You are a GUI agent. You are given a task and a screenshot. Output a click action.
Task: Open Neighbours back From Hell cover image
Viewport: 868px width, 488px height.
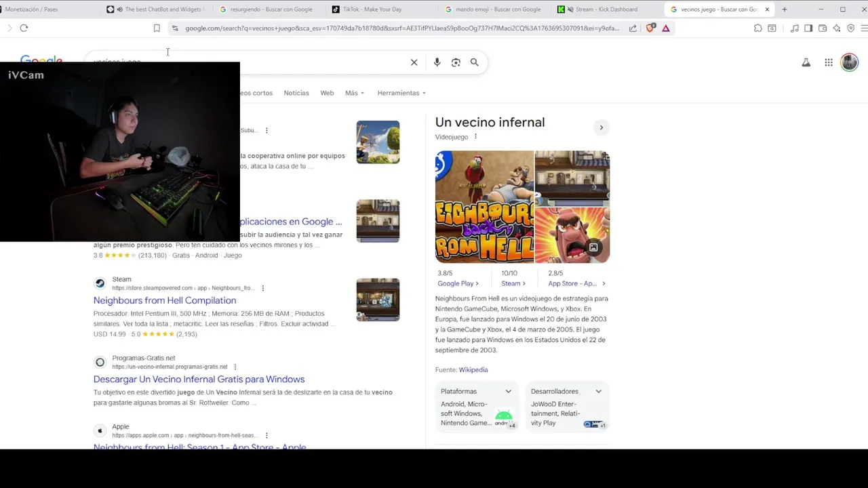[x=484, y=207]
